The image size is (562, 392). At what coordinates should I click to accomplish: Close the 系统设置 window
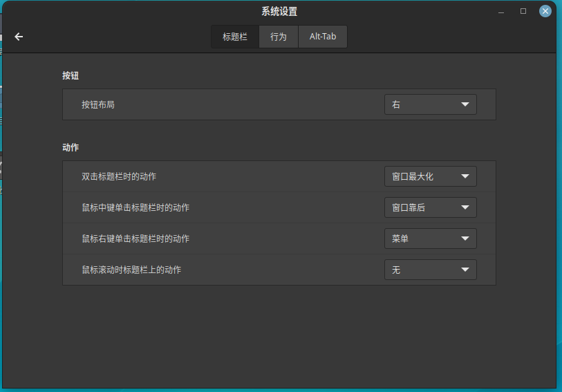point(545,12)
